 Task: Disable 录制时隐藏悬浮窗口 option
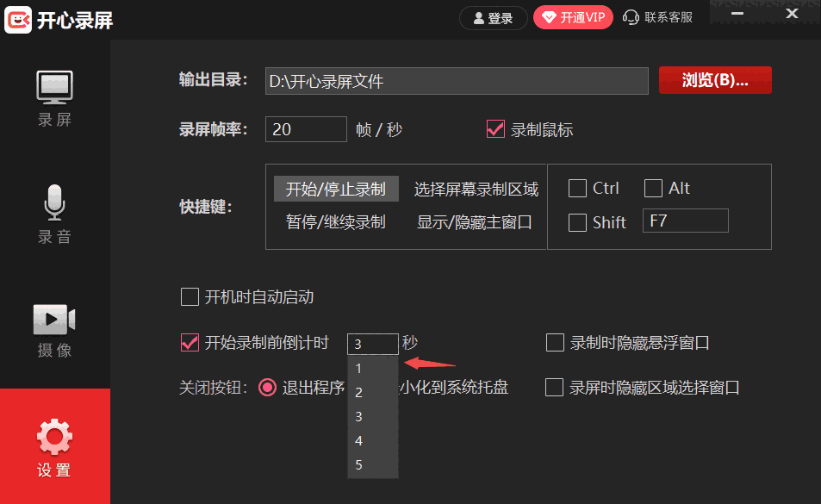pyautogui.click(x=555, y=342)
